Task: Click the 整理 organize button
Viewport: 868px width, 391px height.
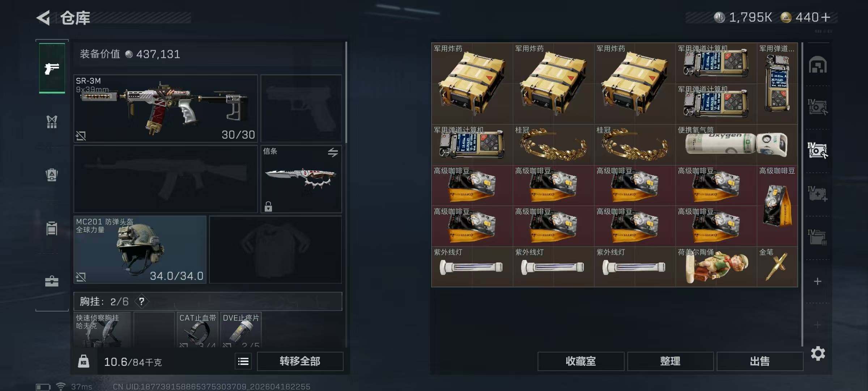Action: point(670,361)
